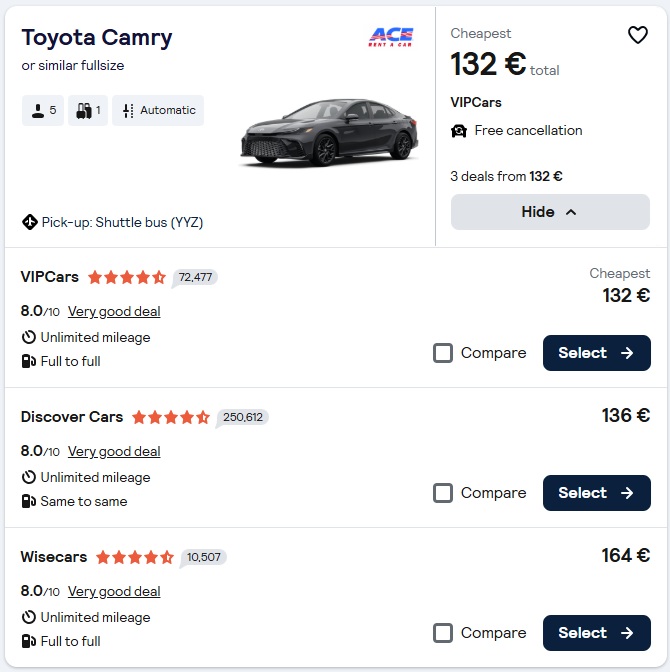Viewport: 670px width, 672px height.
Task: Open Discover Cars 250,612 reviews badge
Action: [x=243, y=417]
